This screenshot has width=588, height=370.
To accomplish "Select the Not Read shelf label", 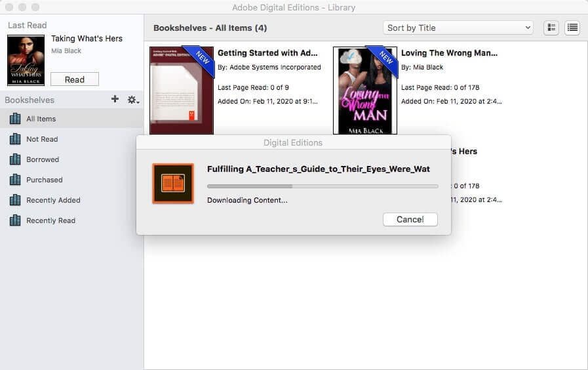I will coord(42,139).
